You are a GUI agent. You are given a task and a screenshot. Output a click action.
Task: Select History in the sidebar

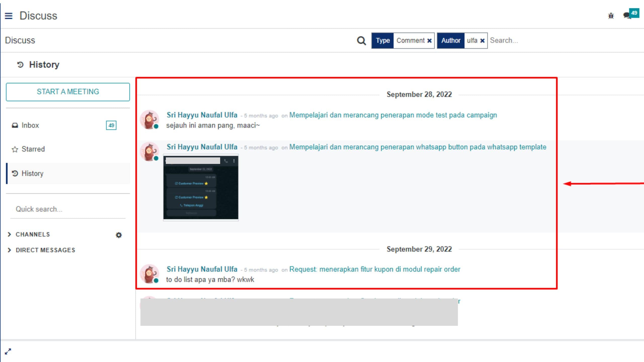tap(68, 173)
